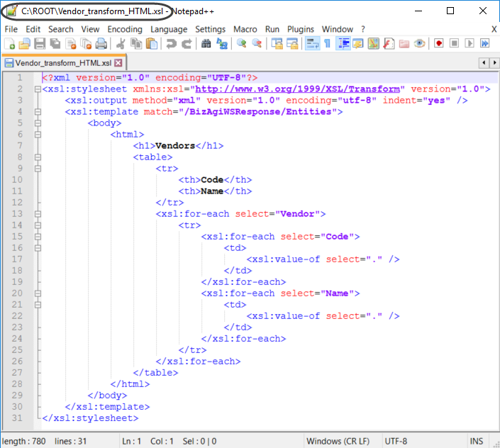Open Function List panel
Image resolution: width=500 pixels, height=448 pixels.
point(389,44)
